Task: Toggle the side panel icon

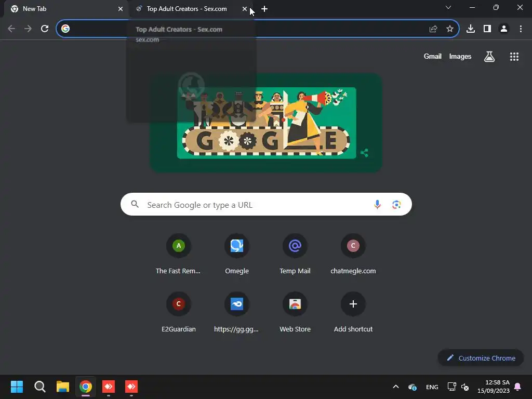Action: [487, 29]
